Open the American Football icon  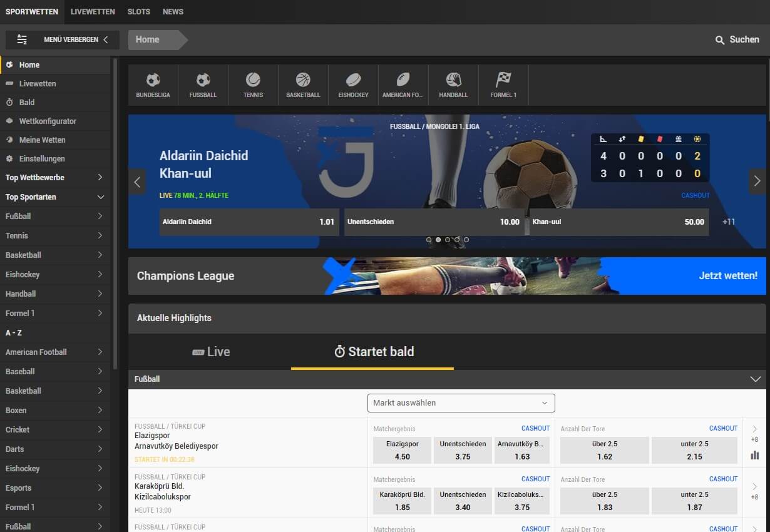(403, 79)
